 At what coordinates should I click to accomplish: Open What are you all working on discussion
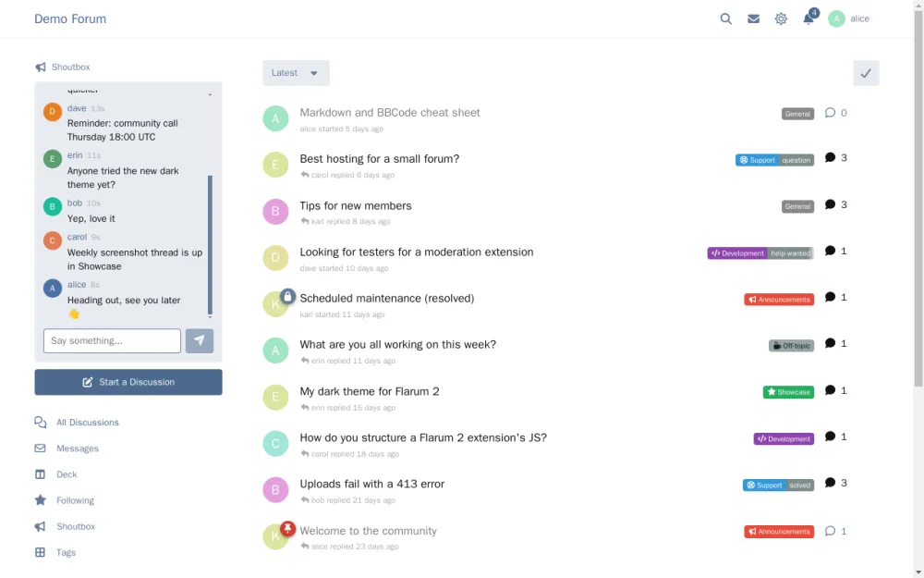(397, 344)
